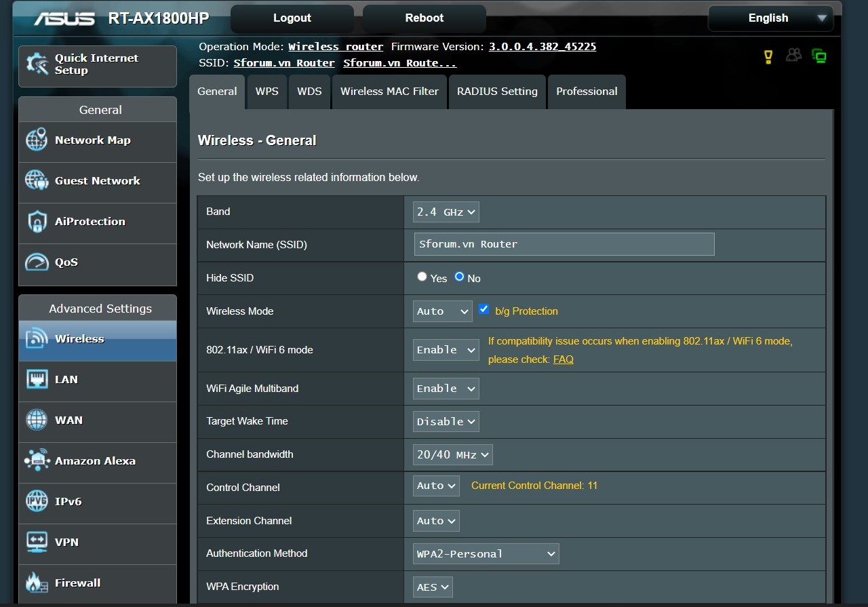Click the connected clients status icon
Viewport: 868px width, 607px height.
(793, 55)
